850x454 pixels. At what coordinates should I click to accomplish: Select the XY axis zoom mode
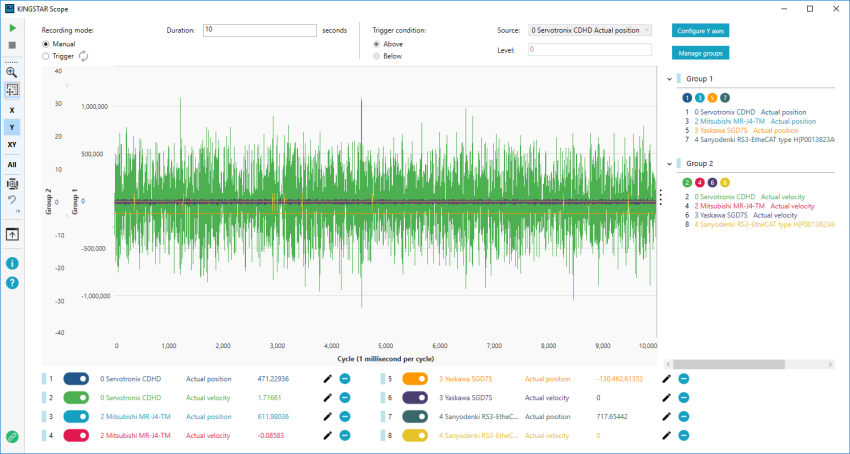(x=12, y=145)
